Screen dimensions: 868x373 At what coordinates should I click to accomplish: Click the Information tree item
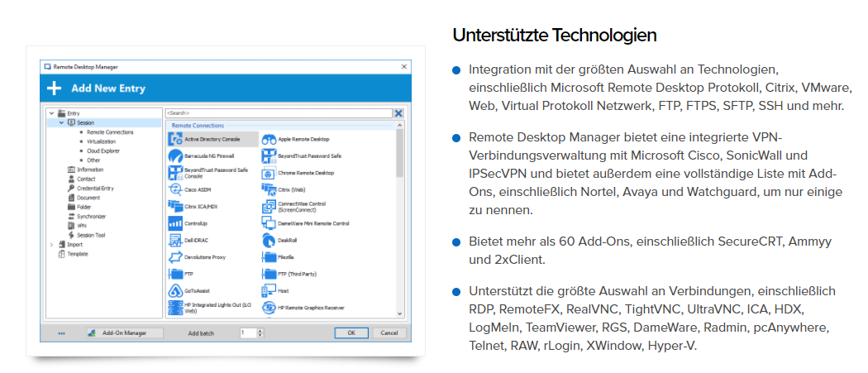pyautogui.click(x=89, y=170)
